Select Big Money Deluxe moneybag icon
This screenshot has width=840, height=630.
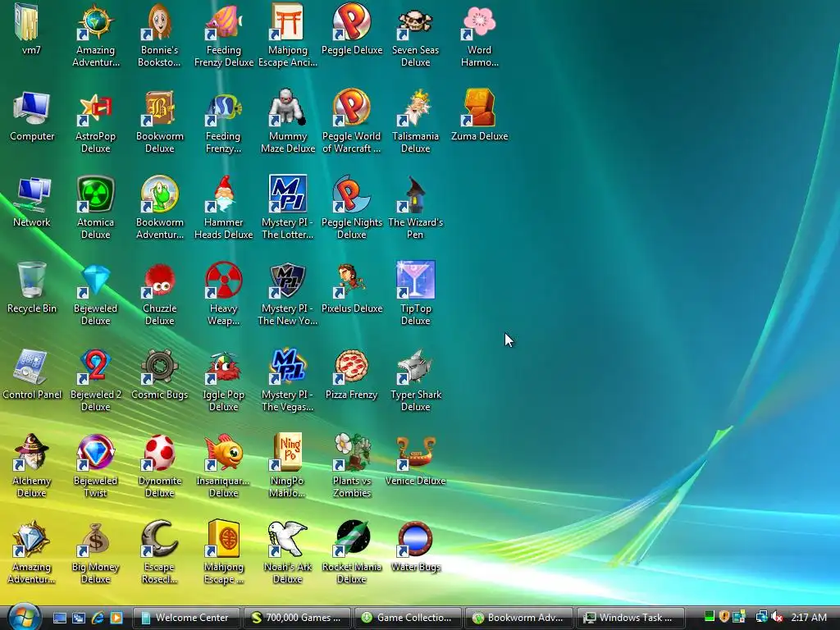95,539
